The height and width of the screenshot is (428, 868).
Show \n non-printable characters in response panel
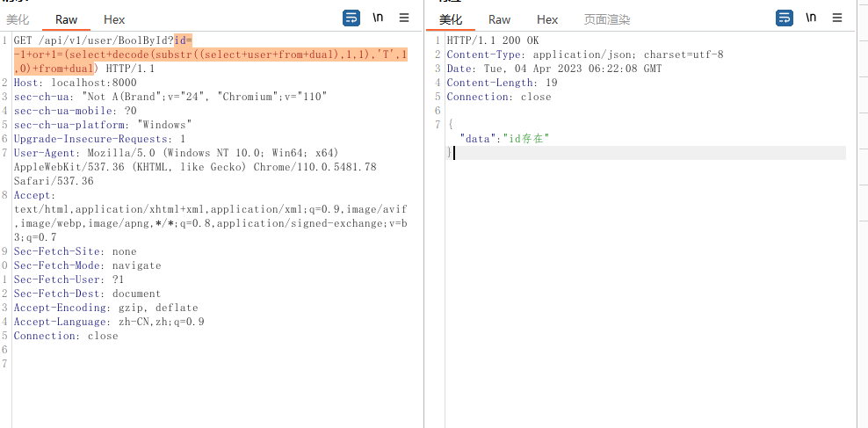click(811, 18)
